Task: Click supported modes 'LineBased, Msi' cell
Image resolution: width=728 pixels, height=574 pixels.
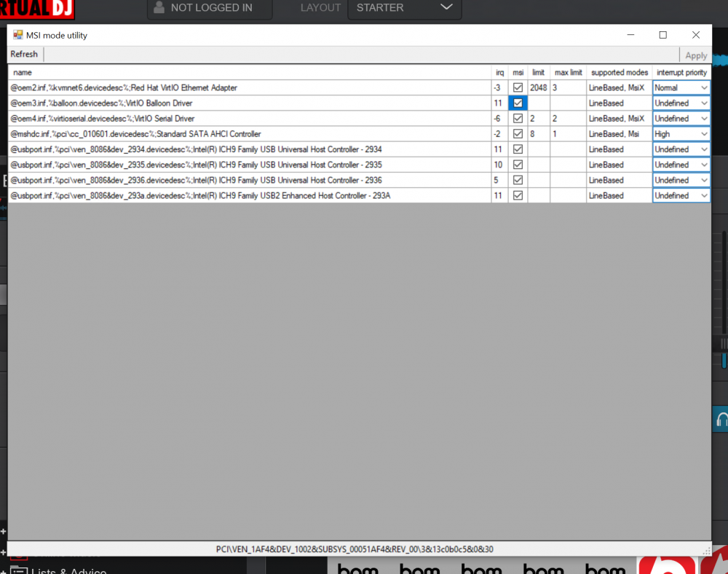Action: pyautogui.click(x=619, y=134)
